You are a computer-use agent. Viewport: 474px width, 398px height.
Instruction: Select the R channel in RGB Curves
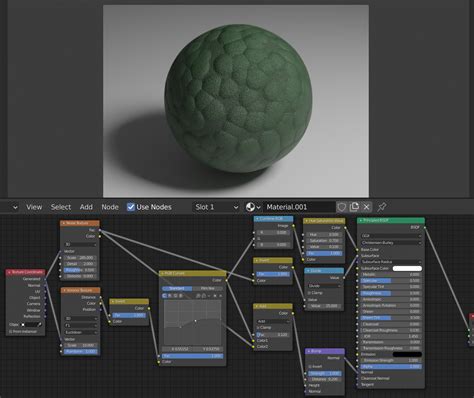coord(170,296)
